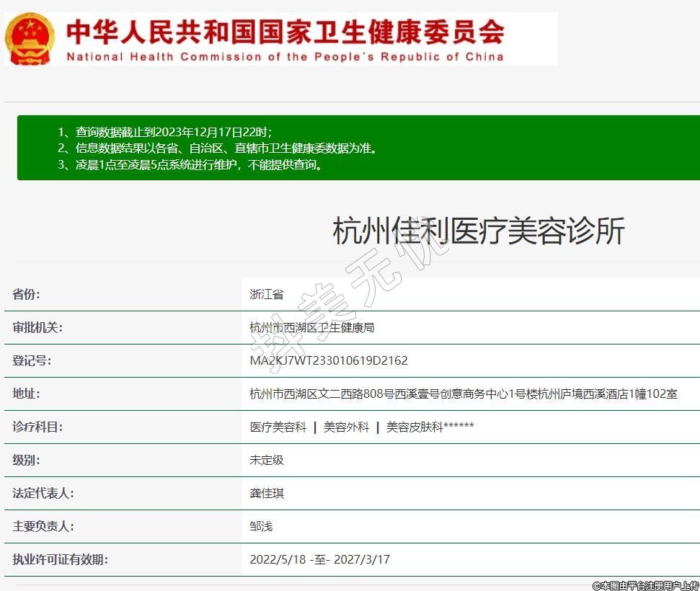
Task: Click the registration number MA2KJ7WT233010619D2162
Action: [329, 360]
